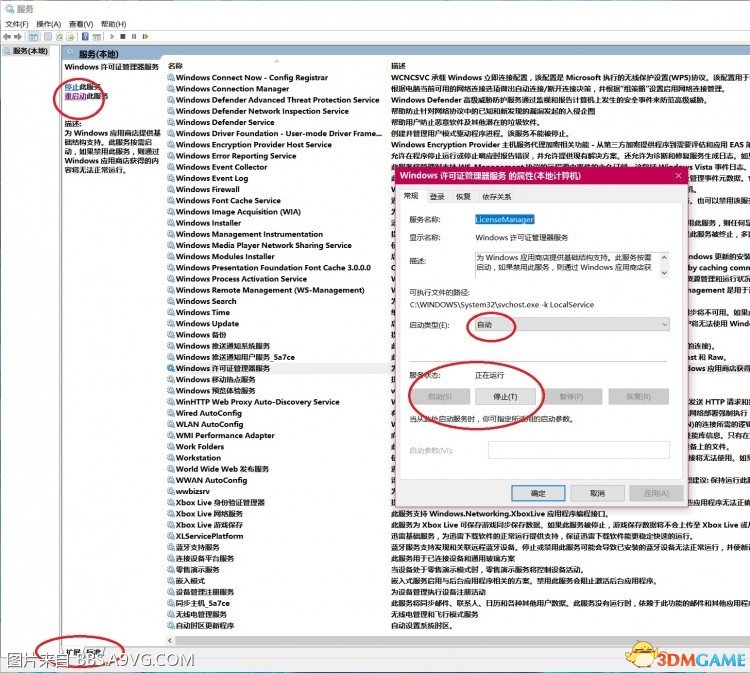
Task: Toggle the show/hide console tree toolbar icon
Action: (x=33, y=36)
